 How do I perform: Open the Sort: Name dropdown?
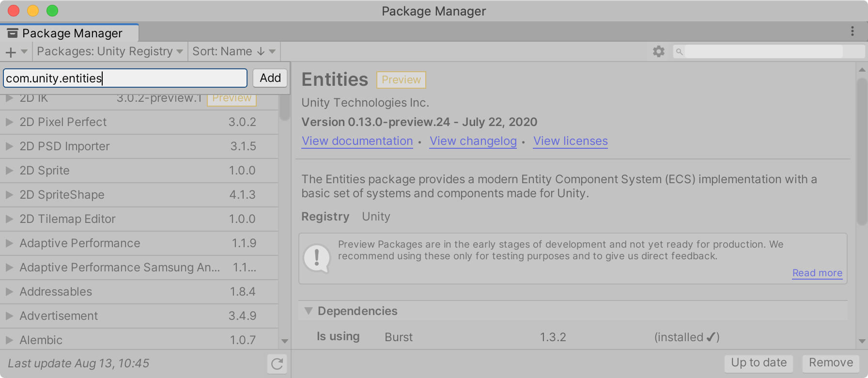234,51
